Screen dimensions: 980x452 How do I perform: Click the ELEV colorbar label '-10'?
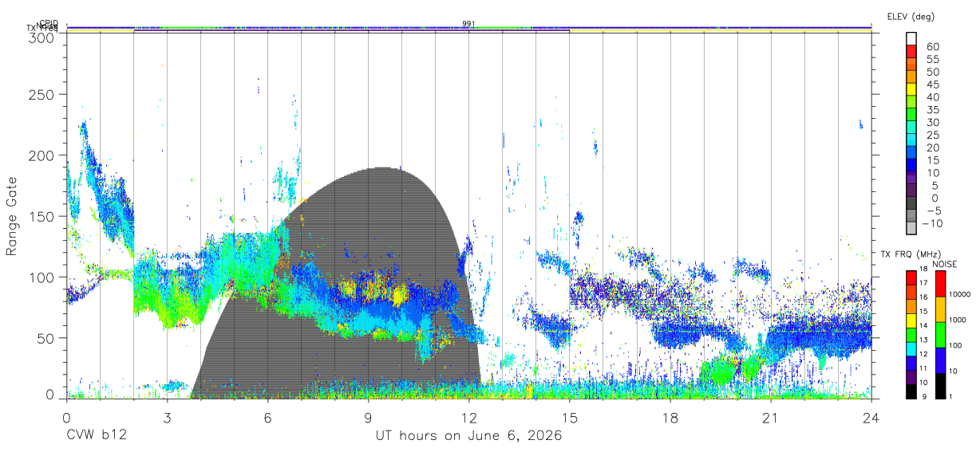click(931, 223)
